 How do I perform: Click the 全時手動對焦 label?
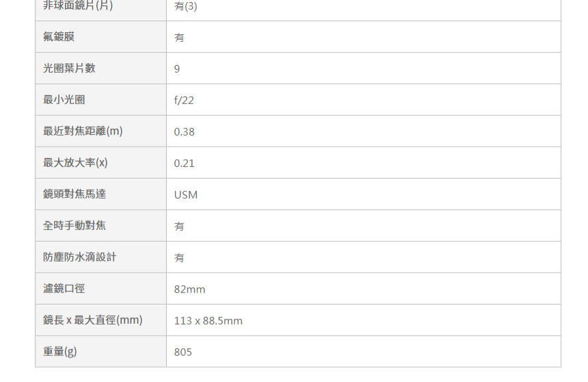coord(75,226)
